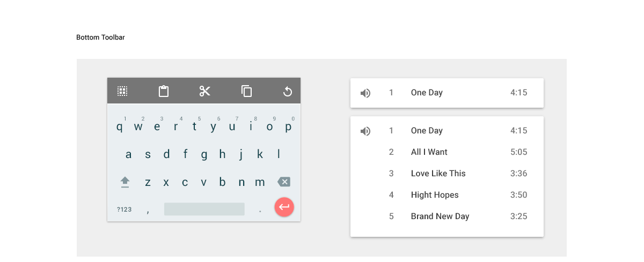Click the backspace delete key icon
The width and height of the screenshot is (644, 262).
click(284, 182)
